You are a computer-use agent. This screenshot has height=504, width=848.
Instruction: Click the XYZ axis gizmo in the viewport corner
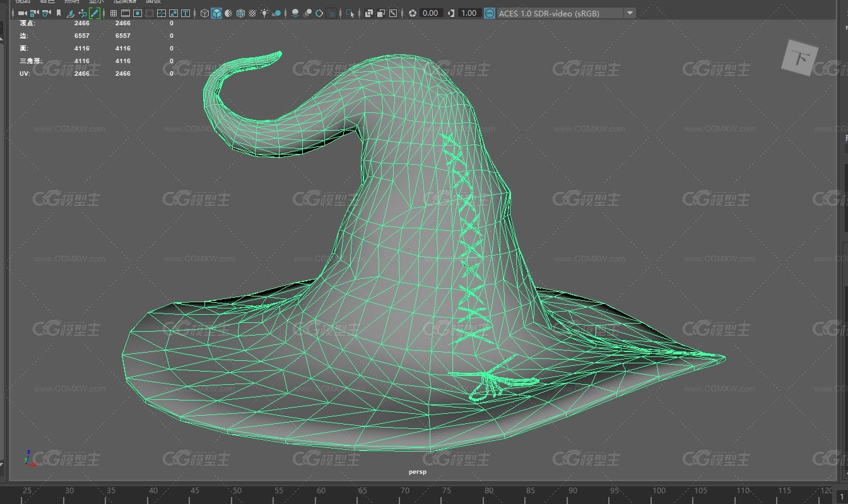point(30,459)
